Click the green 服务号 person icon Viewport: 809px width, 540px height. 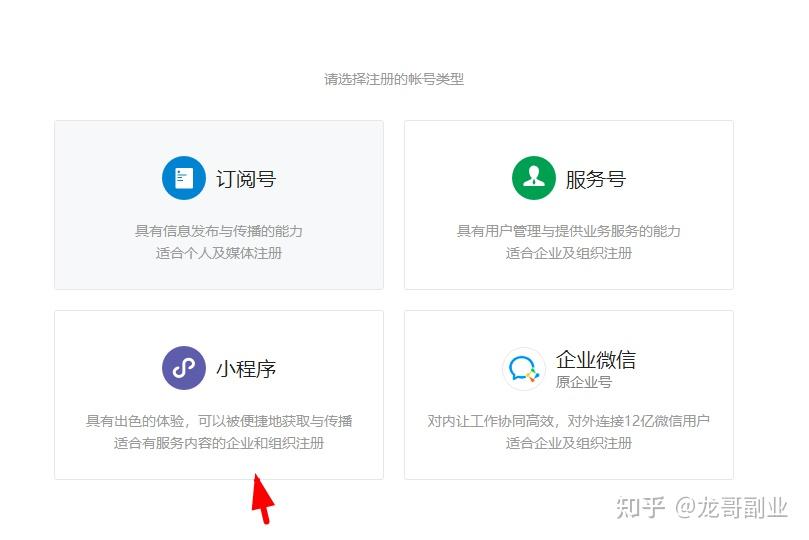click(533, 178)
